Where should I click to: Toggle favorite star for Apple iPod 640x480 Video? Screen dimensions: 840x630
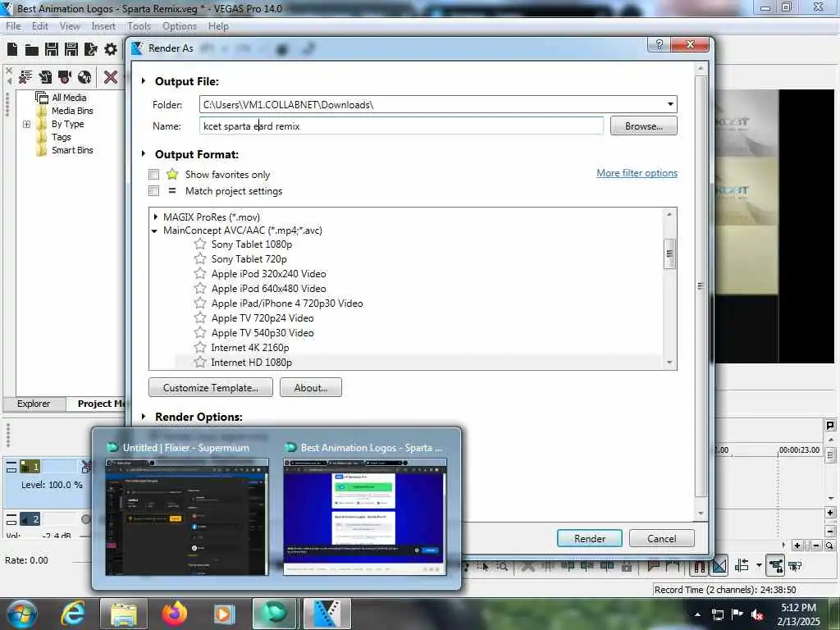200,289
